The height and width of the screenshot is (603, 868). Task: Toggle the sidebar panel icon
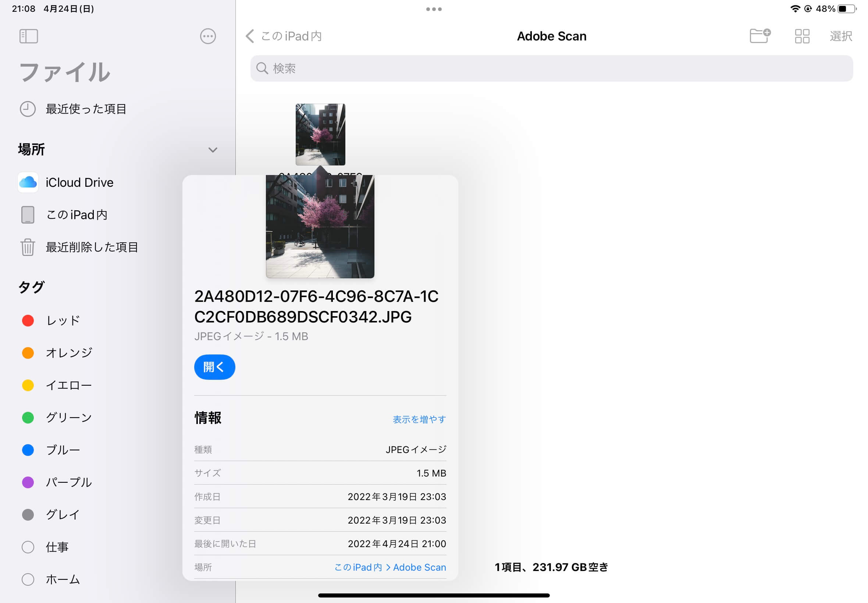point(29,36)
